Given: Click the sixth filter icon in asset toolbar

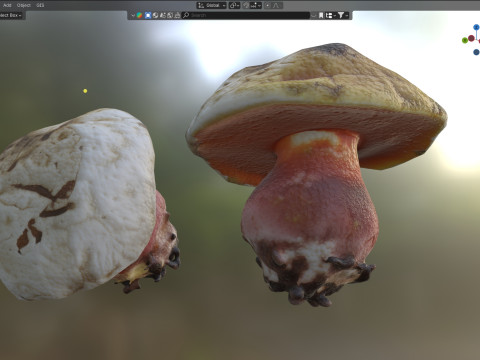Looking at the screenshot, I should (x=170, y=15).
